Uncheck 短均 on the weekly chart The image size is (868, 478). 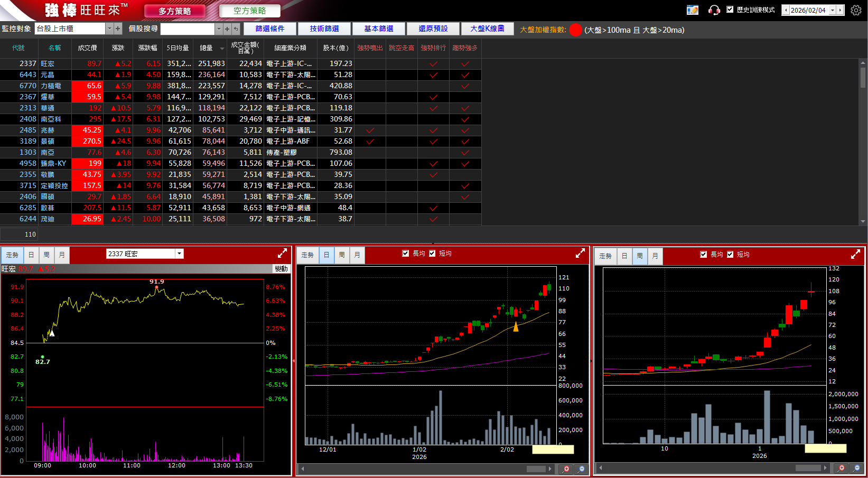tap(730, 255)
